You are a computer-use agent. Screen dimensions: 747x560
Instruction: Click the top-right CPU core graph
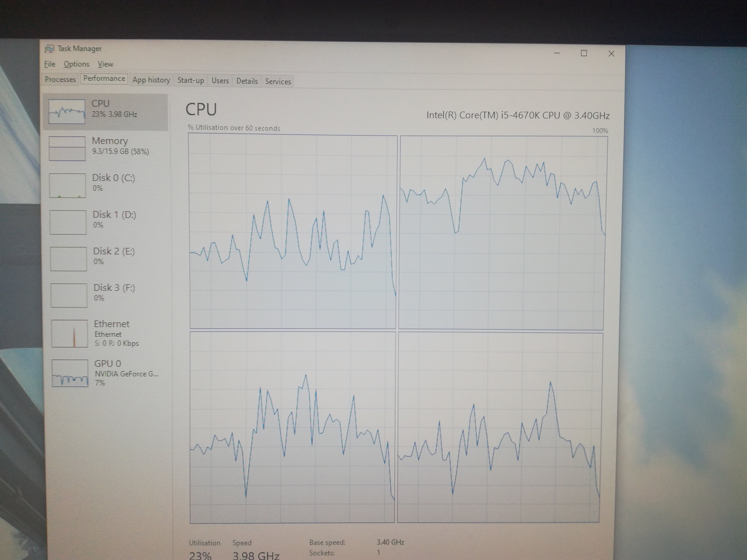click(x=503, y=233)
